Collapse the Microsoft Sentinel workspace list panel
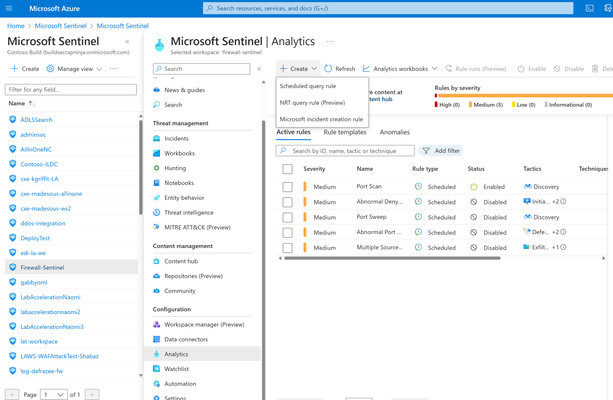Viewport: 613px width, 400px height. click(127, 41)
